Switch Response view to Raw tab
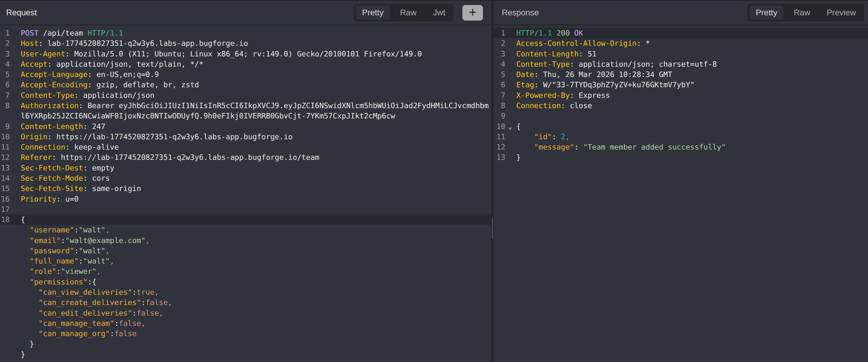 pos(801,12)
